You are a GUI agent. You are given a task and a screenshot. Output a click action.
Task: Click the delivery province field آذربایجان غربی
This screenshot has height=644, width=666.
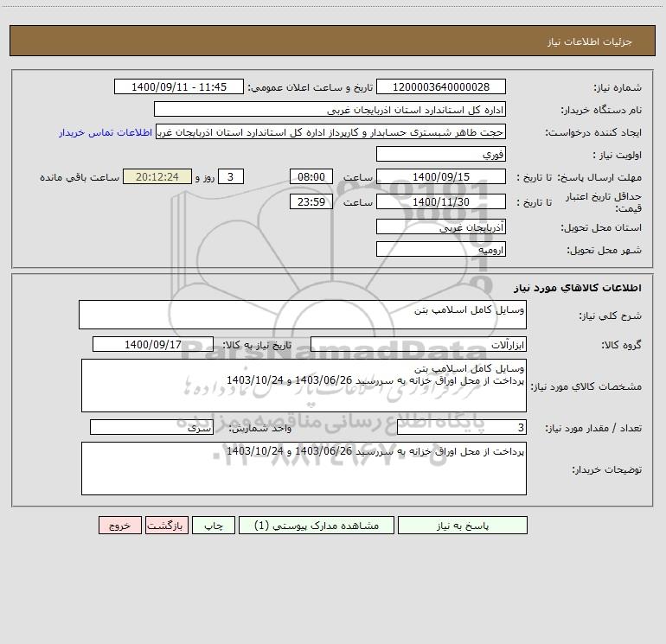[441, 227]
